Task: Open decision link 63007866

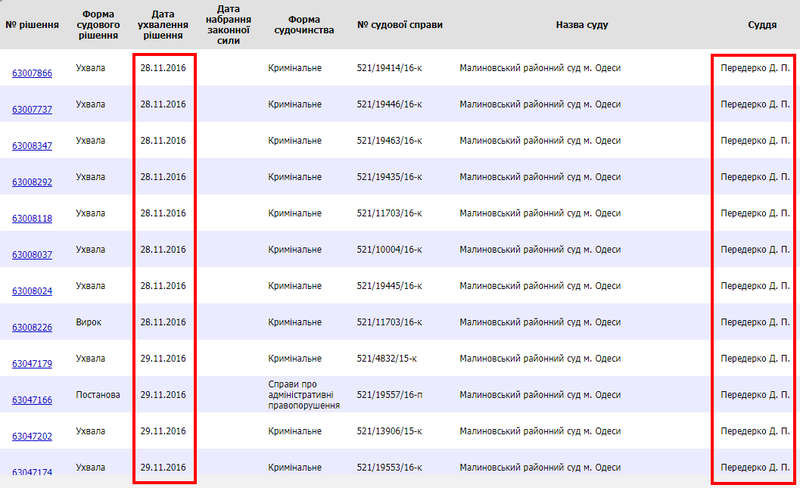Action: click(x=32, y=73)
